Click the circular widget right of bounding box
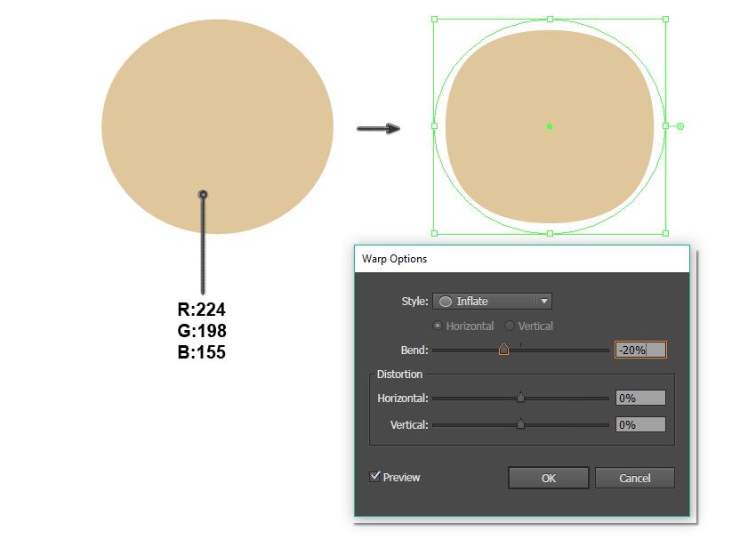Viewport: 756px width, 540px height. pyautogui.click(x=680, y=126)
